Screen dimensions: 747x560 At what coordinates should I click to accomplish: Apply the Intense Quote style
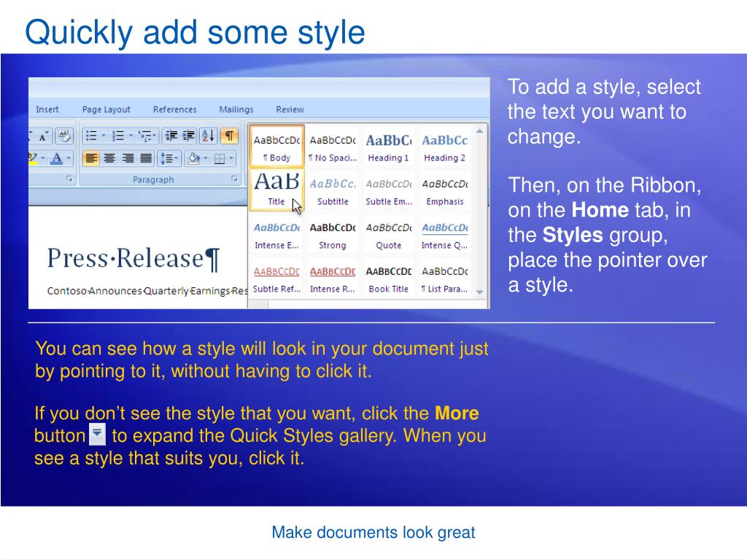444,236
